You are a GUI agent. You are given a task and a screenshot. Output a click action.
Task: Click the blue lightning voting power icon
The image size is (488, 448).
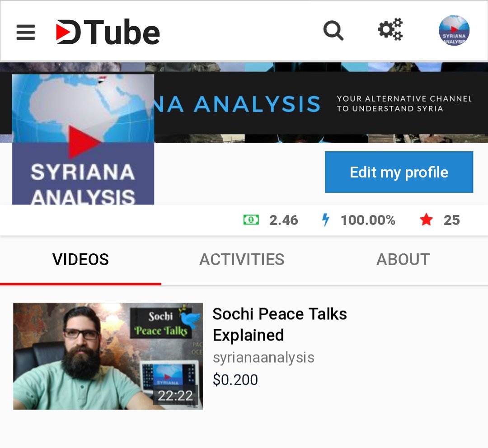325,219
